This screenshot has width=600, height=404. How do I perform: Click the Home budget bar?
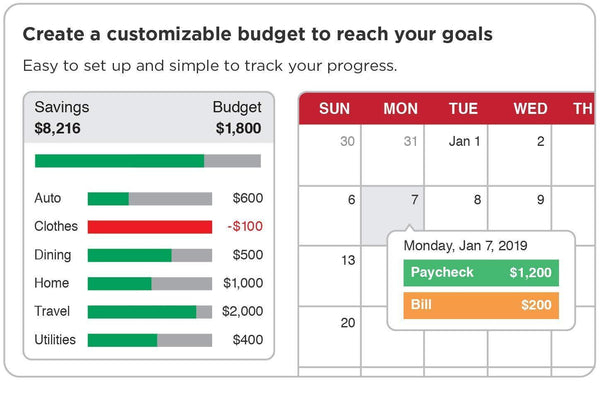click(150, 283)
